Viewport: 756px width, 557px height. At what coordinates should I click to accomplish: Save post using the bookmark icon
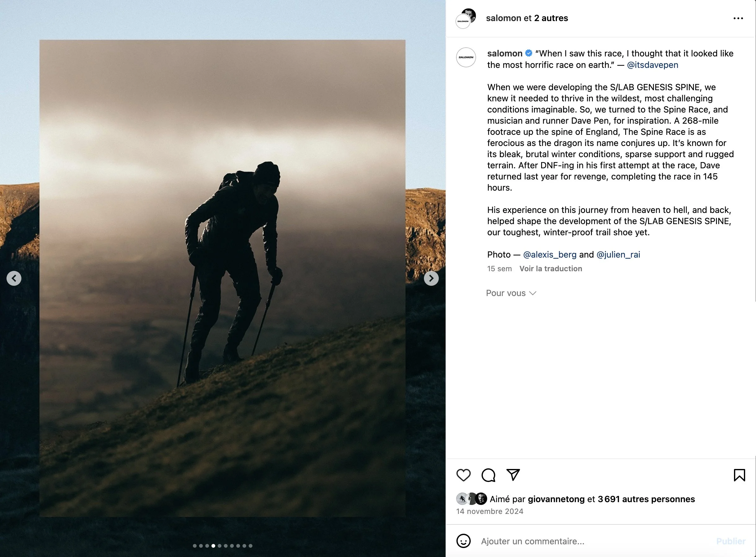[x=739, y=475]
